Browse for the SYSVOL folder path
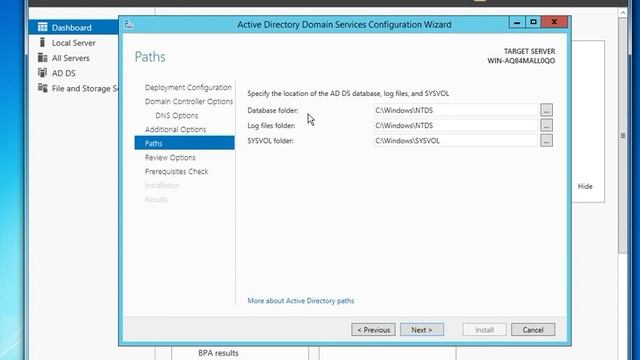This screenshot has width=640, height=360. click(x=547, y=140)
